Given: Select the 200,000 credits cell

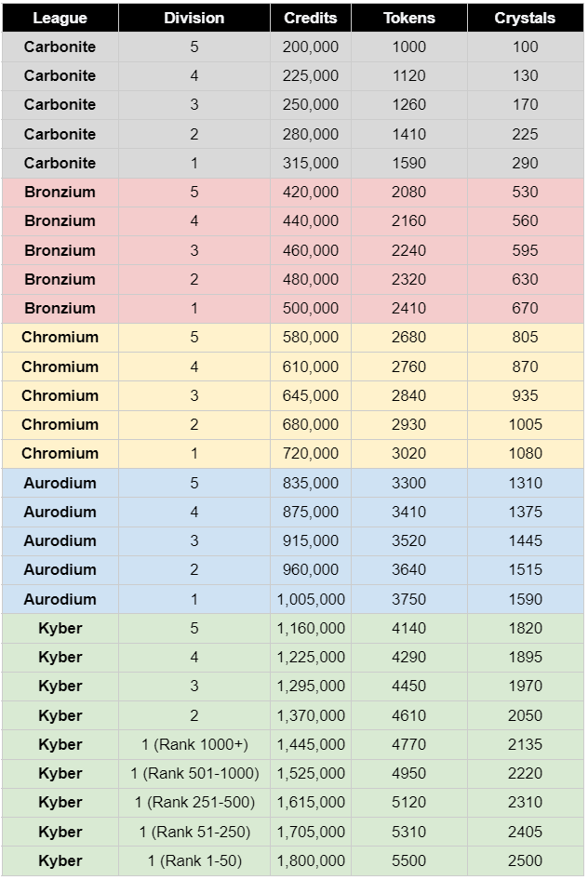Looking at the screenshot, I should pyautogui.click(x=311, y=47).
